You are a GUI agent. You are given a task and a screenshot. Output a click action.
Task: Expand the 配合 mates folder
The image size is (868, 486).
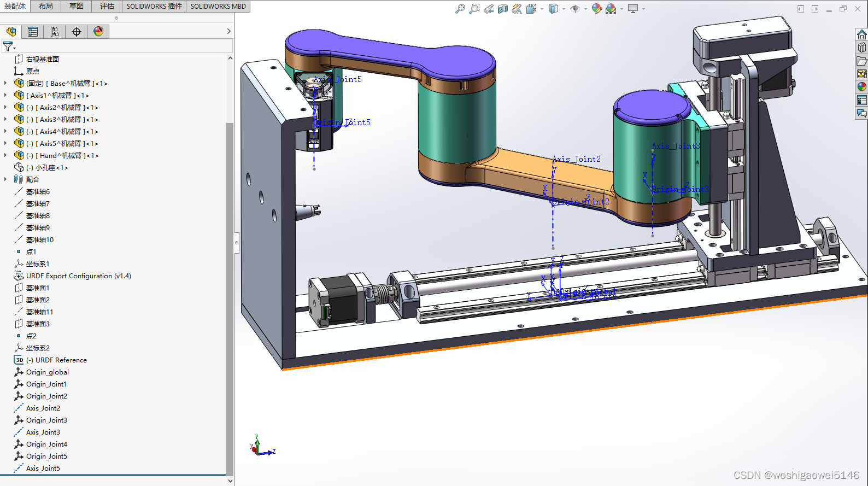(x=6, y=179)
